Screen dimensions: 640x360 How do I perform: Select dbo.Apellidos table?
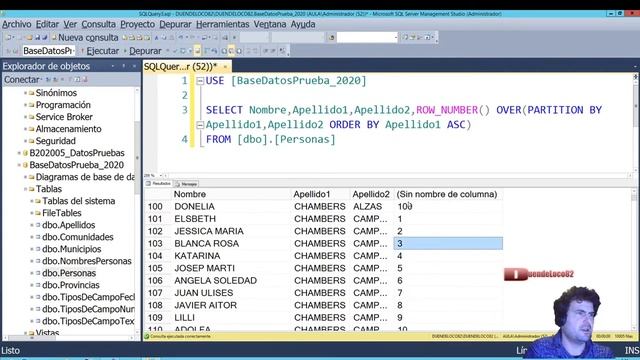tap(69, 225)
